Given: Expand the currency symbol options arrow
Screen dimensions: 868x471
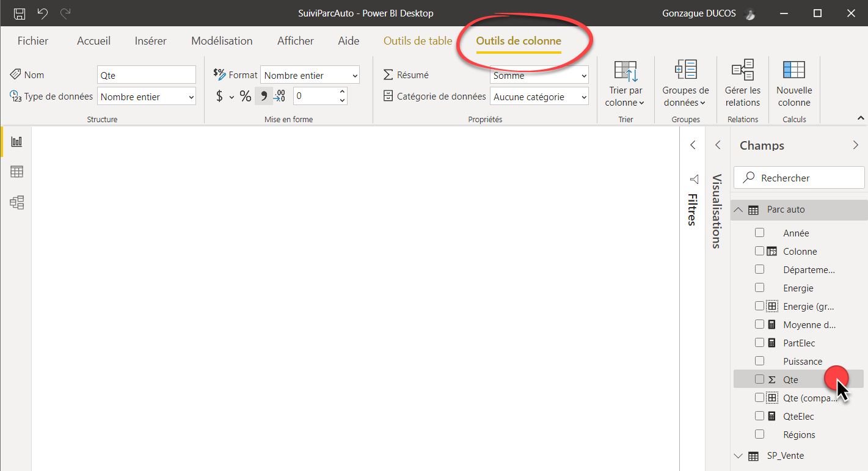Looking at the screenshot, I should [232, 97].
